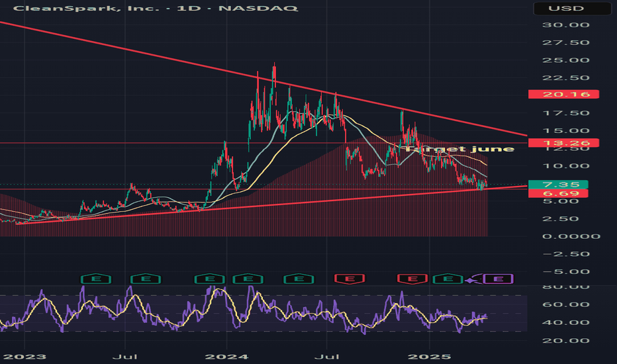Image resolution: width=617 pixels, height=364 pixels.
Task: Click the 22.50 price axis value
Action: click(x=566, y=78)
